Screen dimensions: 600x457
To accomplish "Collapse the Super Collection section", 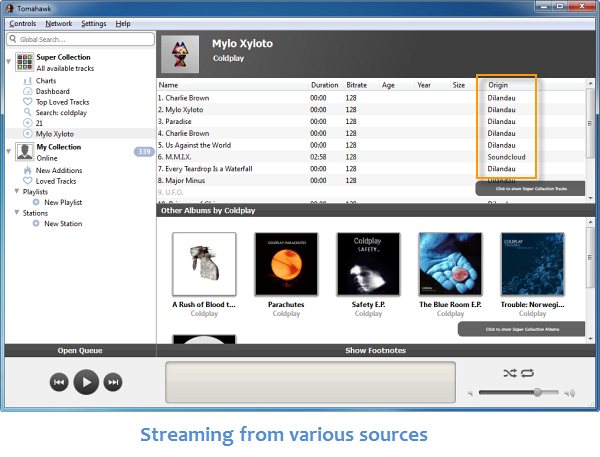I will coord(8,62).
